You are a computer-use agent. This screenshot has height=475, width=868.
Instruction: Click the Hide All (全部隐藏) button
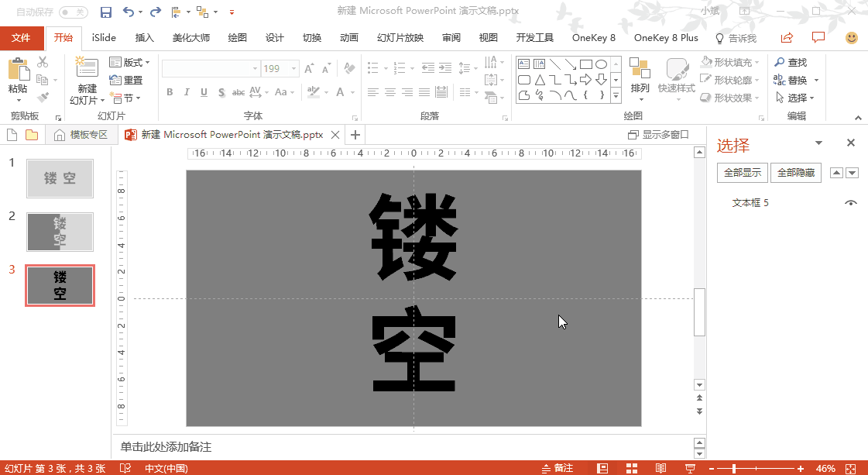coord(795,173)
